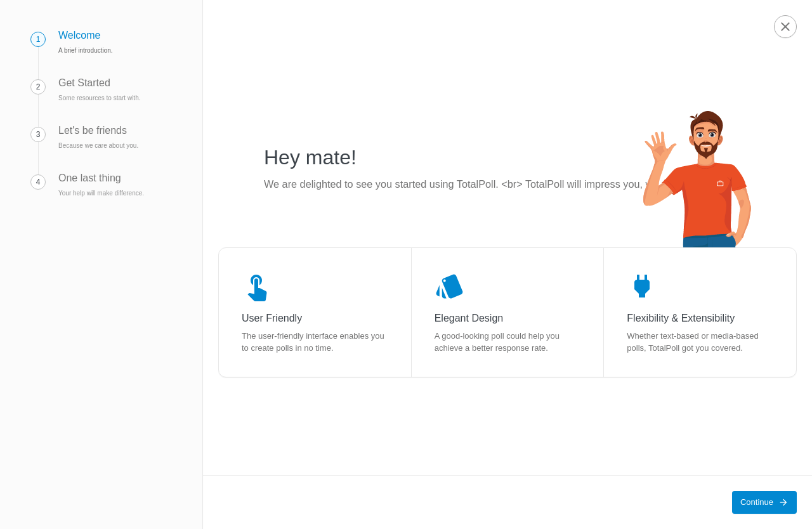
Task: Click the 'We are delighted to see you' sentence
Action: click(x=454, y=185)
